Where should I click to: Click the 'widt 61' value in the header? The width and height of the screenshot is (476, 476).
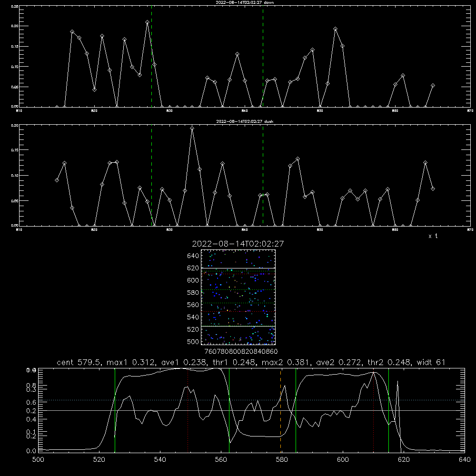pyautogui.click(x=431, y=362)
